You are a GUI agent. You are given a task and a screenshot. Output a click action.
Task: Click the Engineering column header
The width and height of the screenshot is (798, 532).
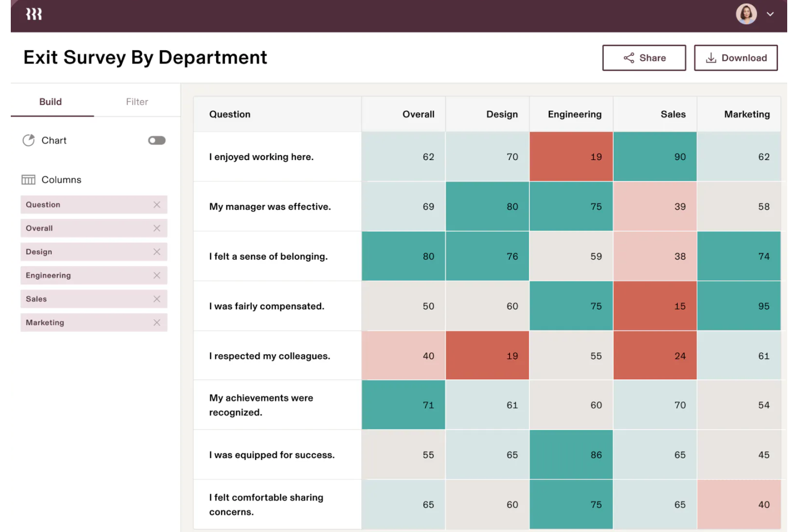(572, 114)
